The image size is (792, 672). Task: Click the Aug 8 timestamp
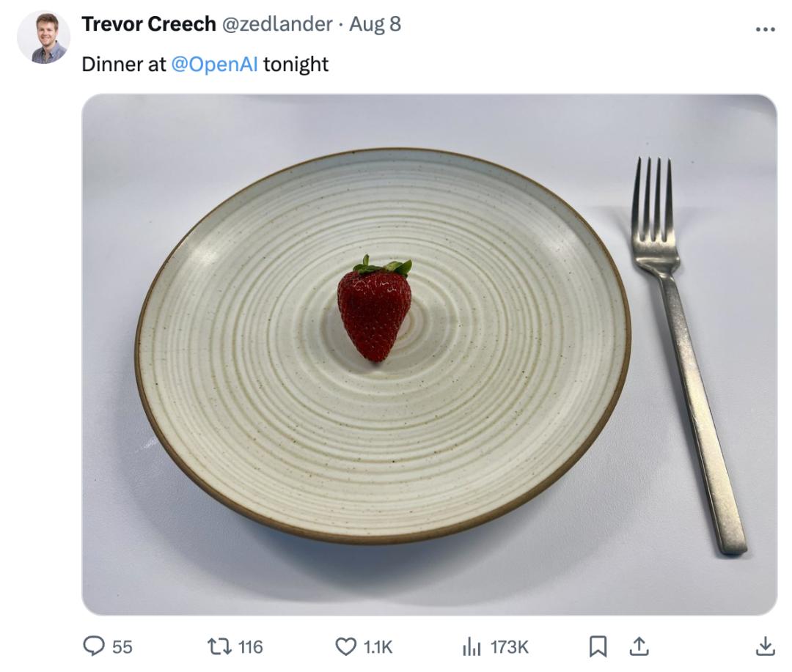click(375, 24)
